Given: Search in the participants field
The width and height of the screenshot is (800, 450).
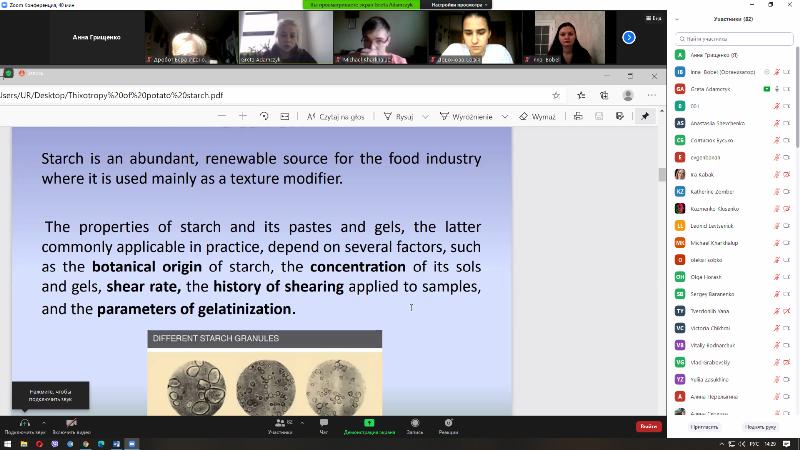Looking at the screenshot, I should click(x=734, y=39).
